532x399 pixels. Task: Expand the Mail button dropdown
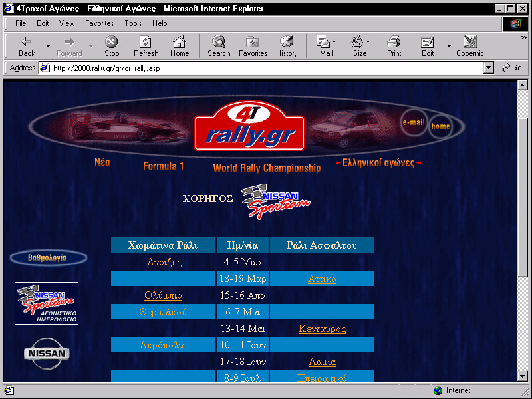coord(334,42)
